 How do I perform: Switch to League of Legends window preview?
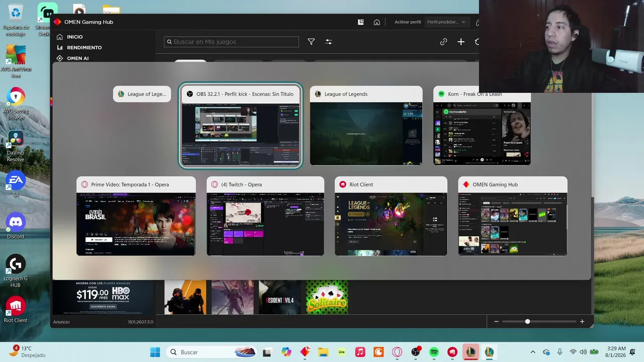coord(366,126)
